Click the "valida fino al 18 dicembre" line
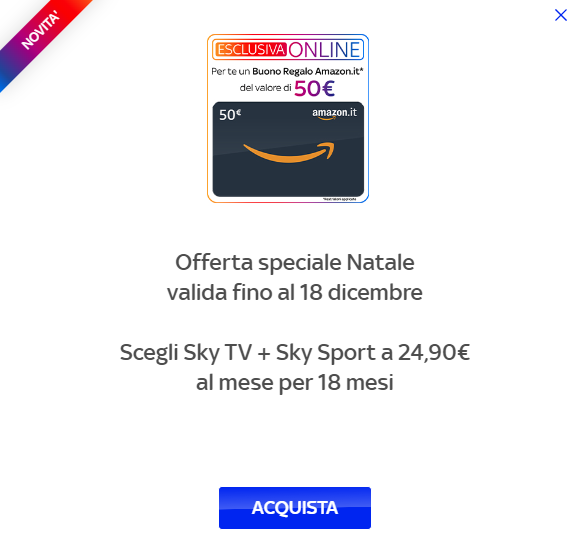 pyautogui.click(x=295, y=292)
